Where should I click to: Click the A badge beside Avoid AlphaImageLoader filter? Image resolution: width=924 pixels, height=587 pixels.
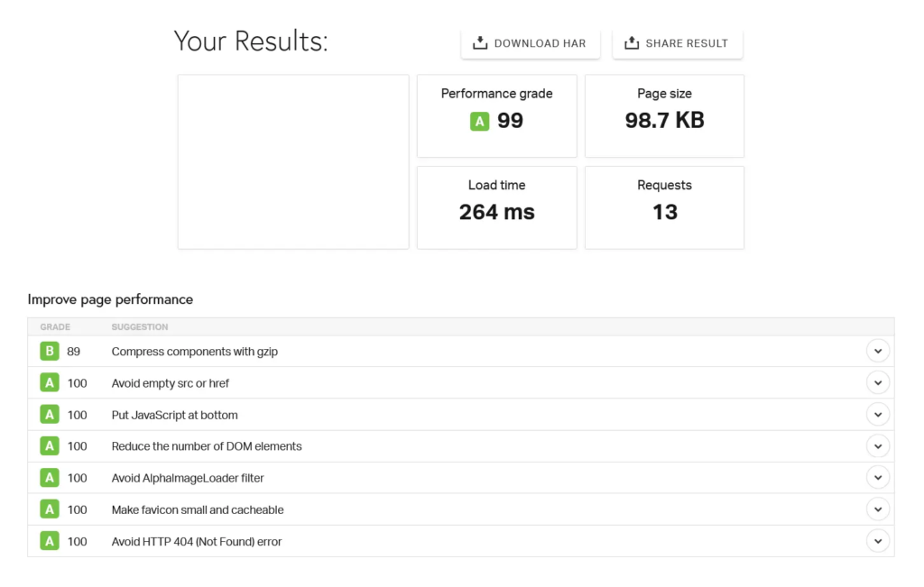(x=50, y=478)
